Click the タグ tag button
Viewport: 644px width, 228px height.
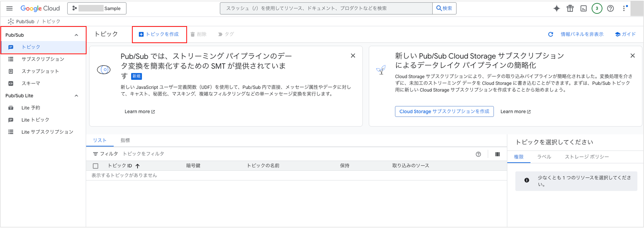coord(226,34)
